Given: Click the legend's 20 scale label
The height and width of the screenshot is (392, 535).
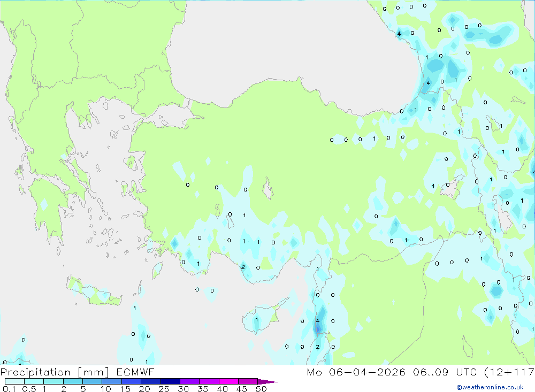Looking at the screenshot, I should click(x=144, y=389).
